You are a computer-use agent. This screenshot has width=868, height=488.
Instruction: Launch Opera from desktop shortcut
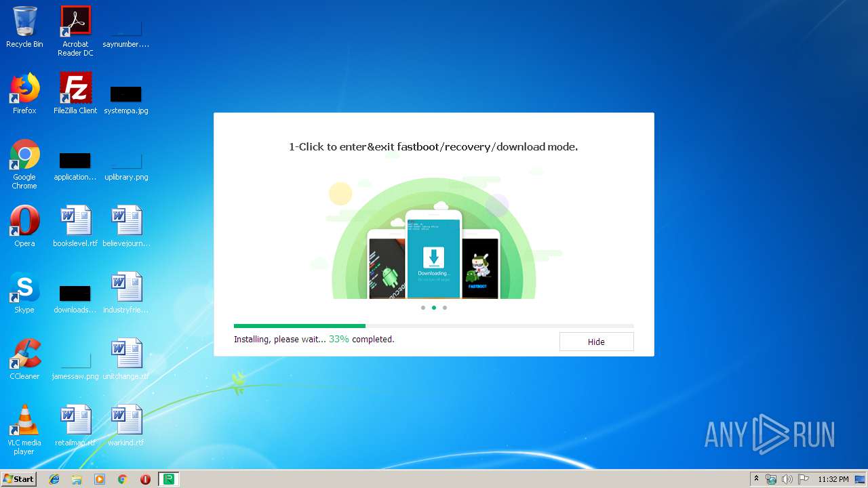24,226
